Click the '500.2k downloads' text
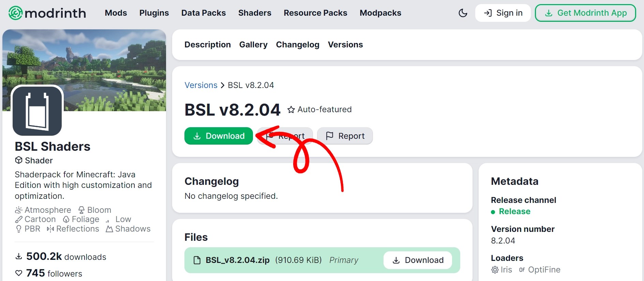 tap(66, 256)
